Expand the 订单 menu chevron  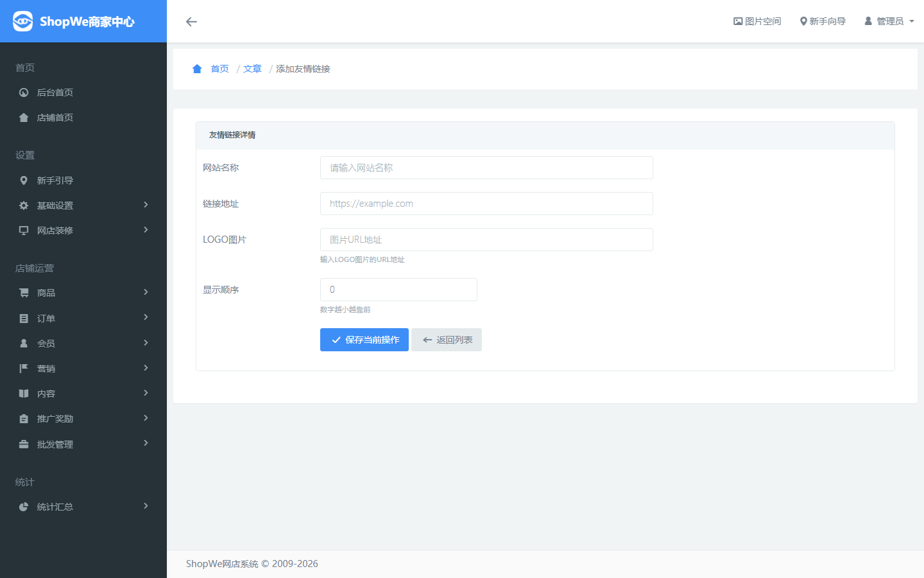[x=146, y=317]
